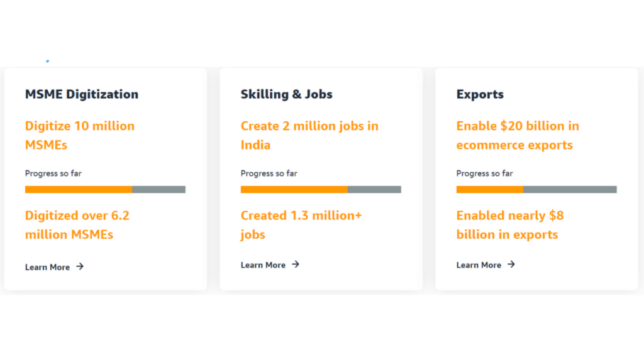The height and width of the screenshot is (362, 644).
Task: Click 'Digitize 10 million MSMEs' goal text
Action: click(80, 135)
